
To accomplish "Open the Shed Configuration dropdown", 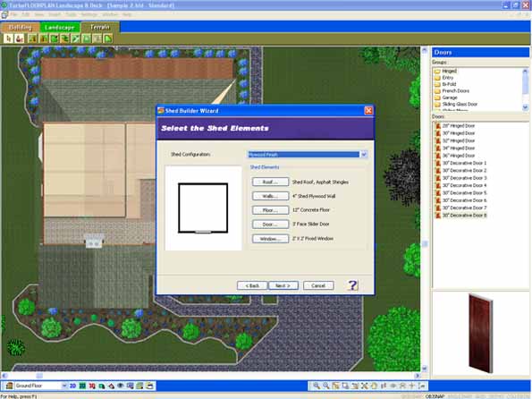I will coord(364,155).
